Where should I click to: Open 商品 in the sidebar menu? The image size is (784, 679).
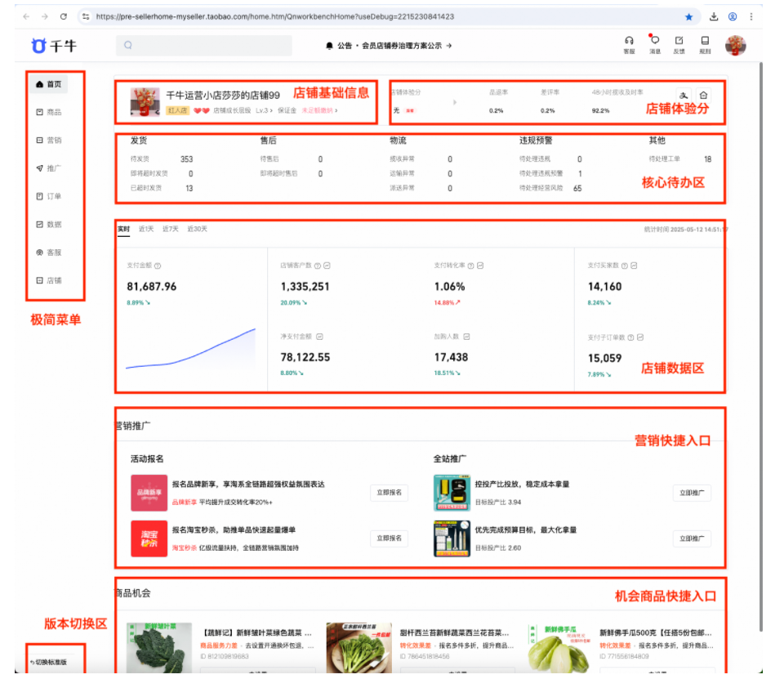(48, 112)
